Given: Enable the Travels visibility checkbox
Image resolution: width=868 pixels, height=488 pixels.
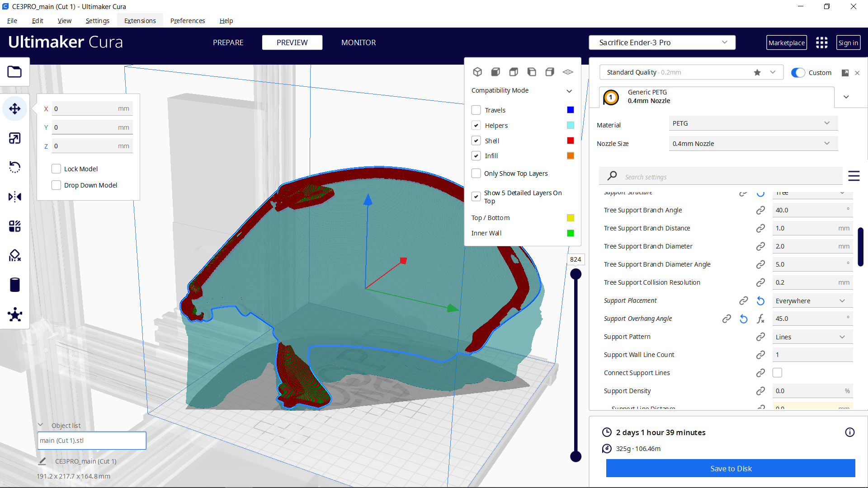Looking at the screenshot, I should 476,110.
